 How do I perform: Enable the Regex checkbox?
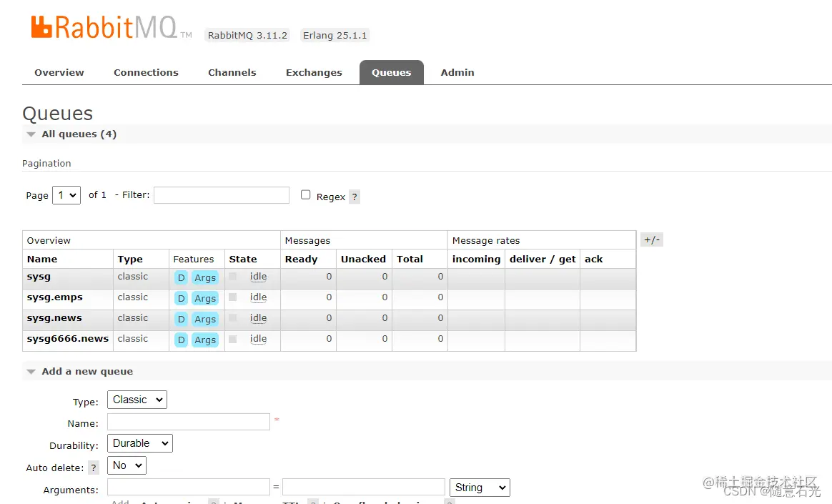point(306,194)
